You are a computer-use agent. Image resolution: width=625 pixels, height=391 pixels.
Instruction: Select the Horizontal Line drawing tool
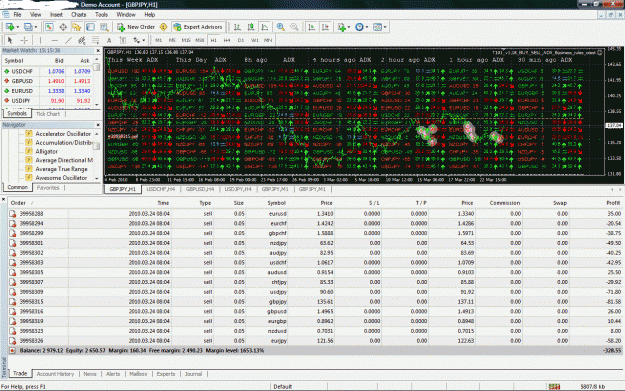pos(55,40)
